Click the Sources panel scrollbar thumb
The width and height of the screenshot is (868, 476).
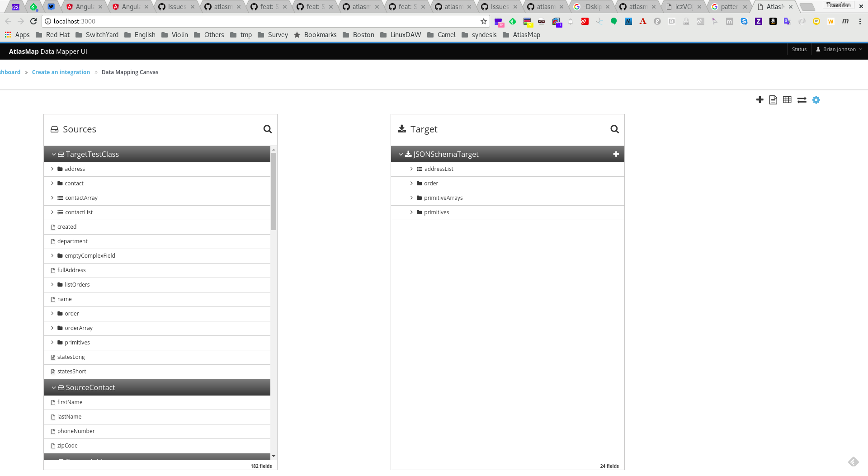tap(274, 191)
